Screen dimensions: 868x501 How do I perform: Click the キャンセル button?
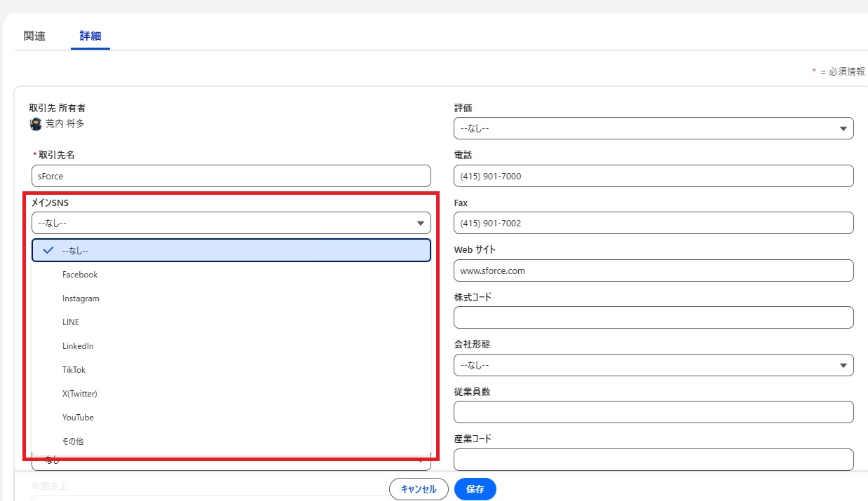tap(419, 489)
